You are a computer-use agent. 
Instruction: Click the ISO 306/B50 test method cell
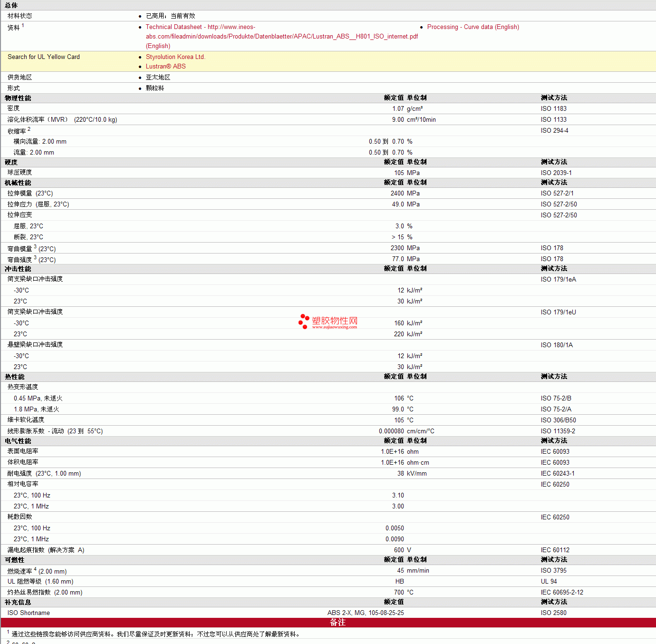558,420
